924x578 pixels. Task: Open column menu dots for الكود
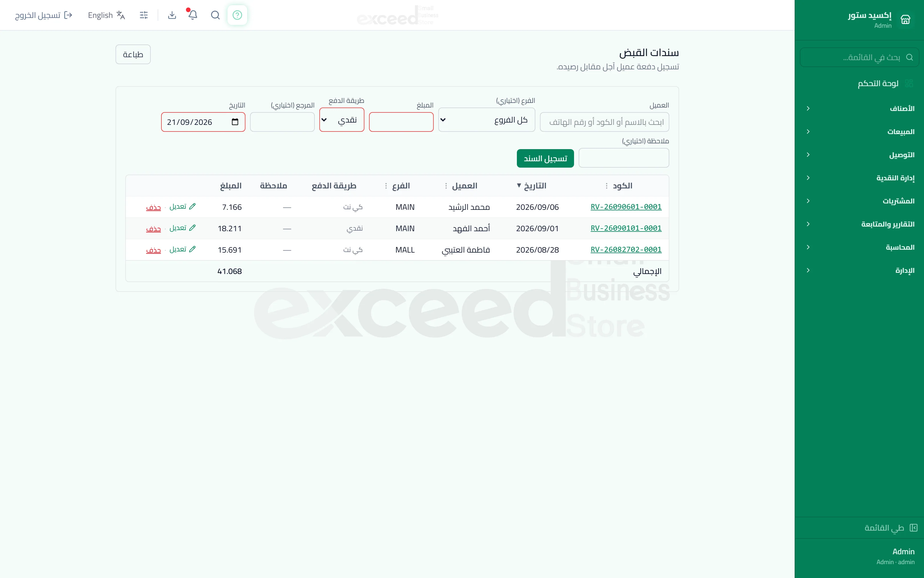tap(606, 186)
